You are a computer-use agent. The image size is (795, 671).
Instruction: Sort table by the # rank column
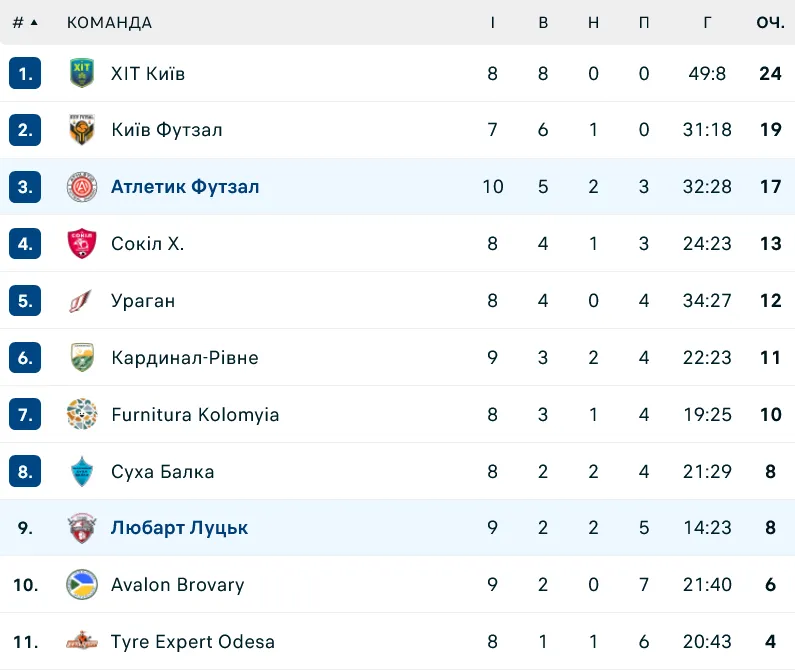click(x=24, y=22)
